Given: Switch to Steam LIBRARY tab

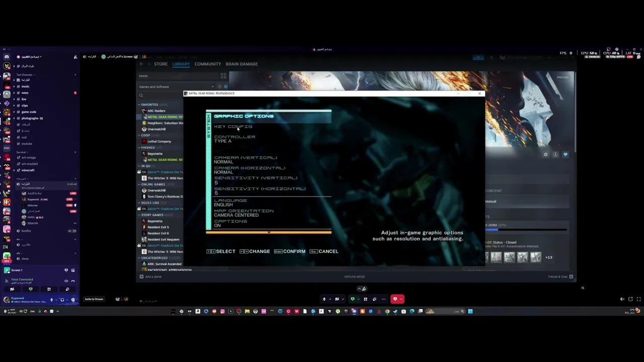Looking at the screenshot, I should click(x=181, y=64).
